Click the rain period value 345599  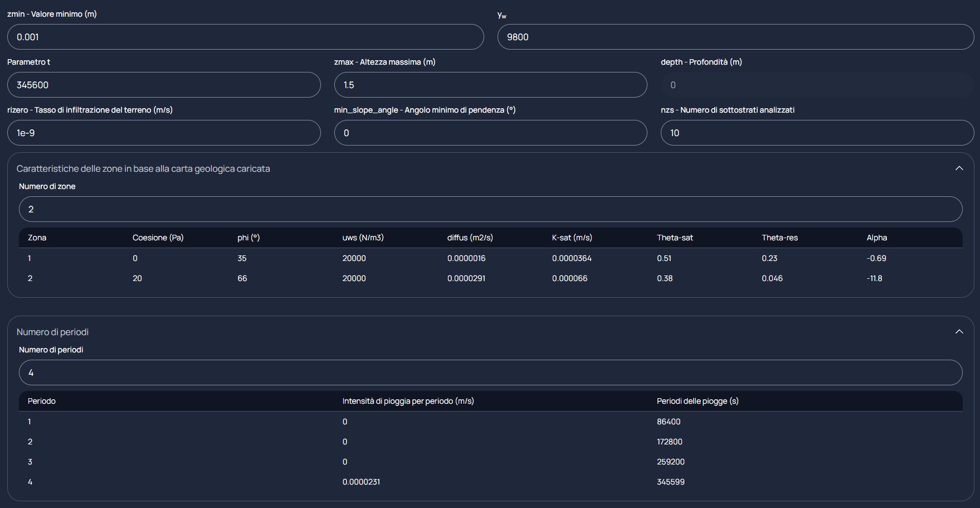tap(671, 482)
